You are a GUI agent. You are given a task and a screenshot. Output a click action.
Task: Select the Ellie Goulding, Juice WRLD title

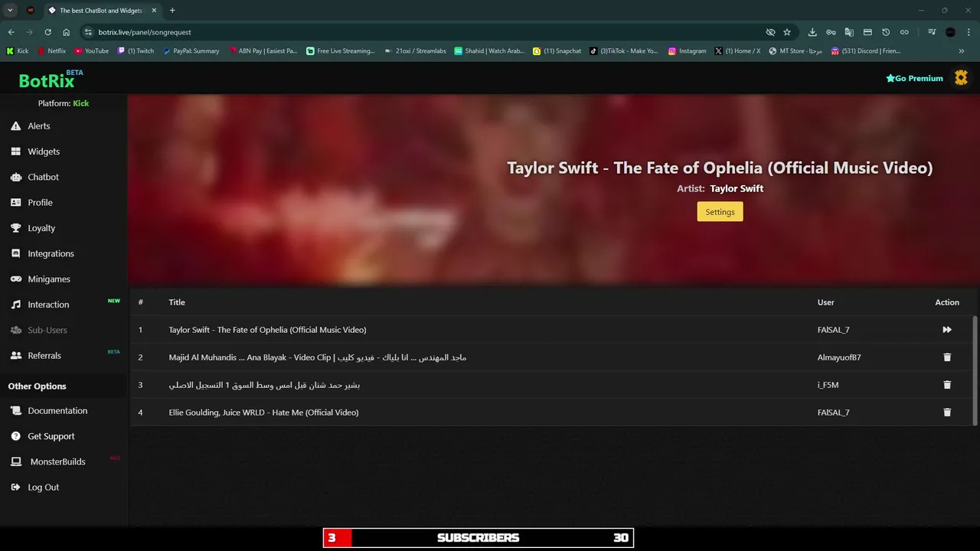pyautogui.click(x=263, y=412)
